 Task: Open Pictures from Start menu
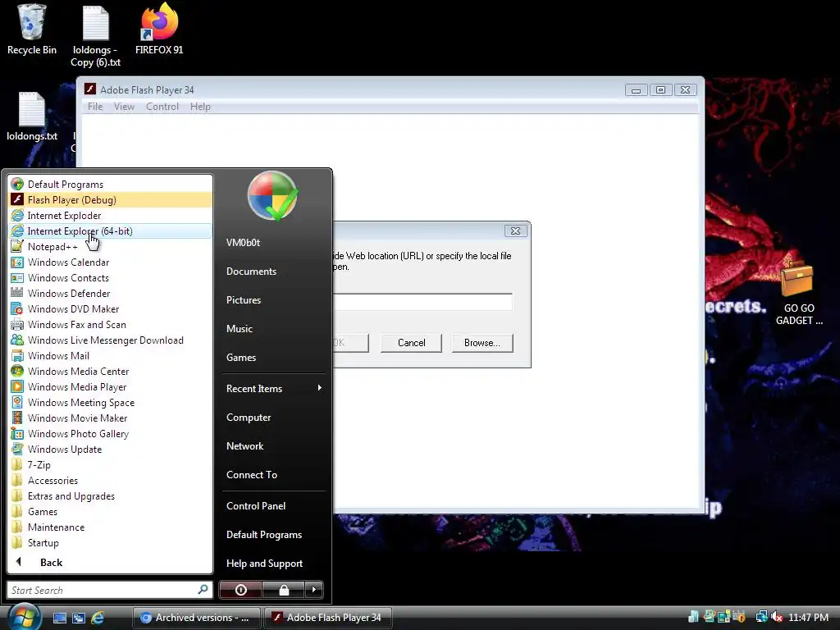click(273, 300)
